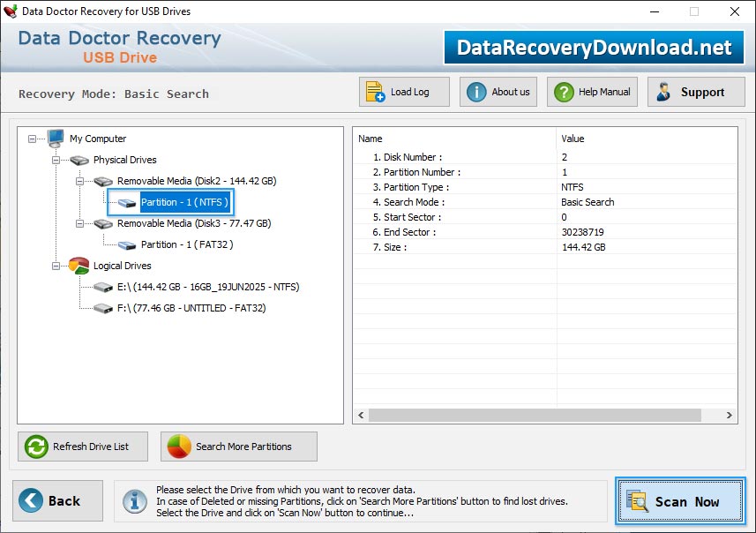Screen dimensions: 756x533
Task: Select the Physical Drives label
Action: 125,160
